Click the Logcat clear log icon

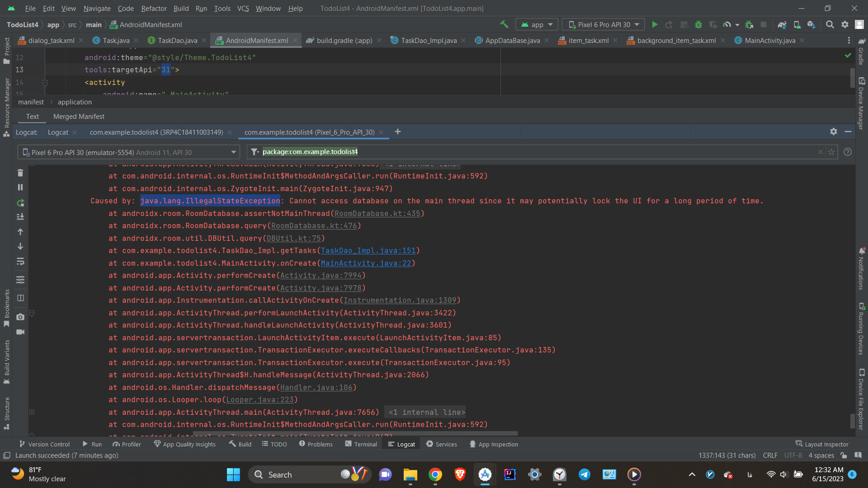point(20,173)
